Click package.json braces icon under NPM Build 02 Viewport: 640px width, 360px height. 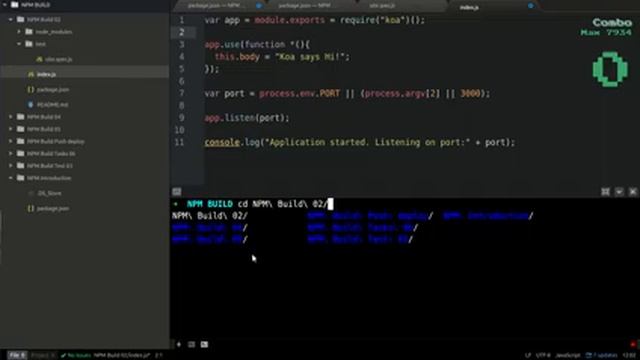31,89
